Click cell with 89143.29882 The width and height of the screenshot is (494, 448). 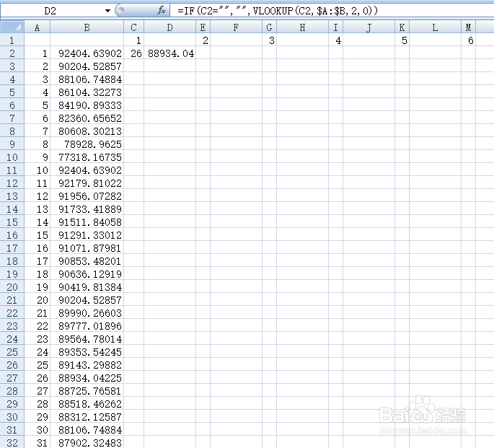(87, 365)
